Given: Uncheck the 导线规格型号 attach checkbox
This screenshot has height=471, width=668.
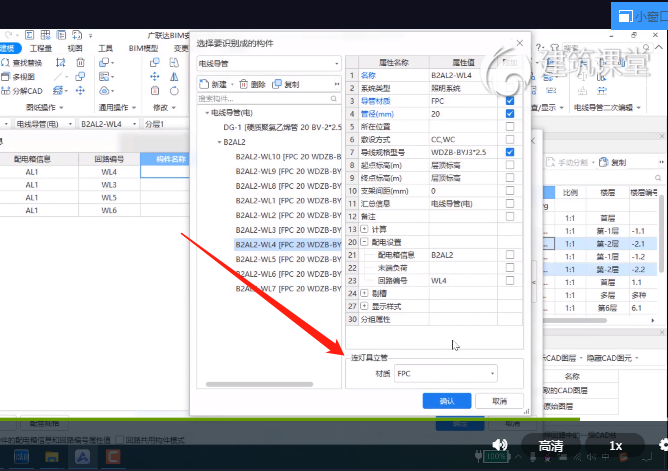Looking at the screenshot, I should [510, 152].
